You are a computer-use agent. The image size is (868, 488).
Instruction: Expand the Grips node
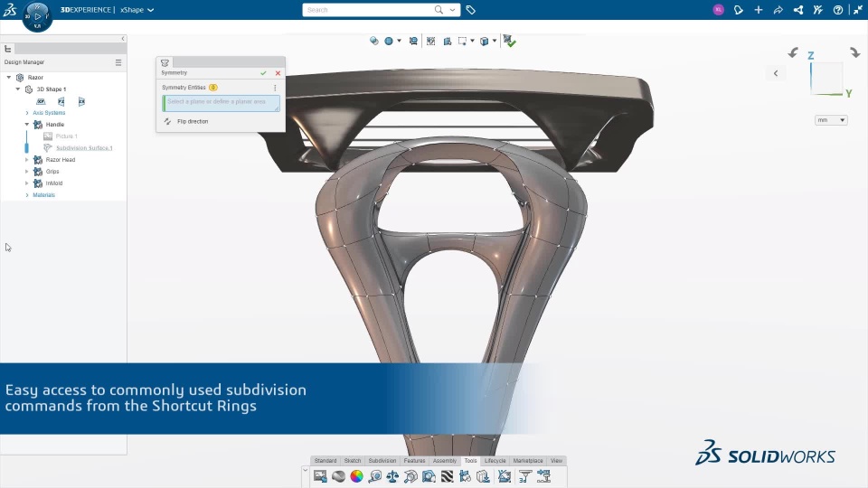coord(26,172)
